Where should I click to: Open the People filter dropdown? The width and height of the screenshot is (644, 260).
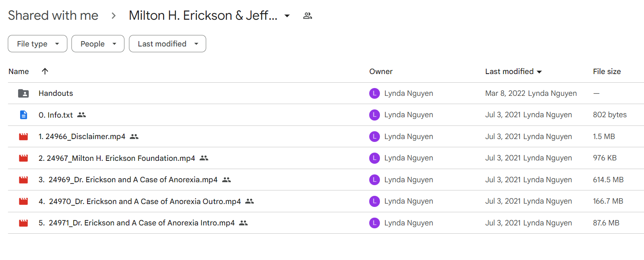pos(98,44)
